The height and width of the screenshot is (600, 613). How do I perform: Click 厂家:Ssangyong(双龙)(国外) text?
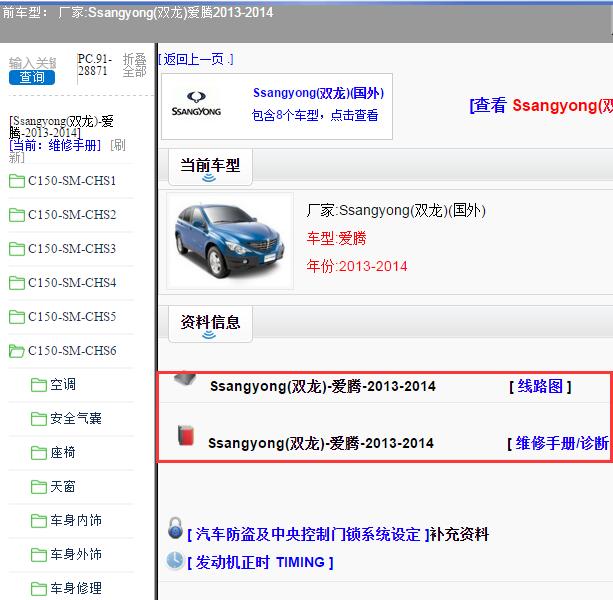click(396, 211)
